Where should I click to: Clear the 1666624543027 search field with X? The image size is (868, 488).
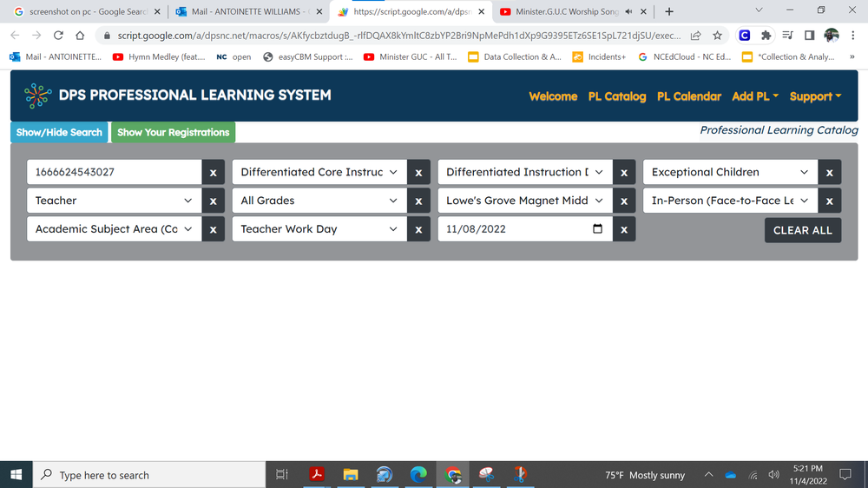click(x=214, y=173)
